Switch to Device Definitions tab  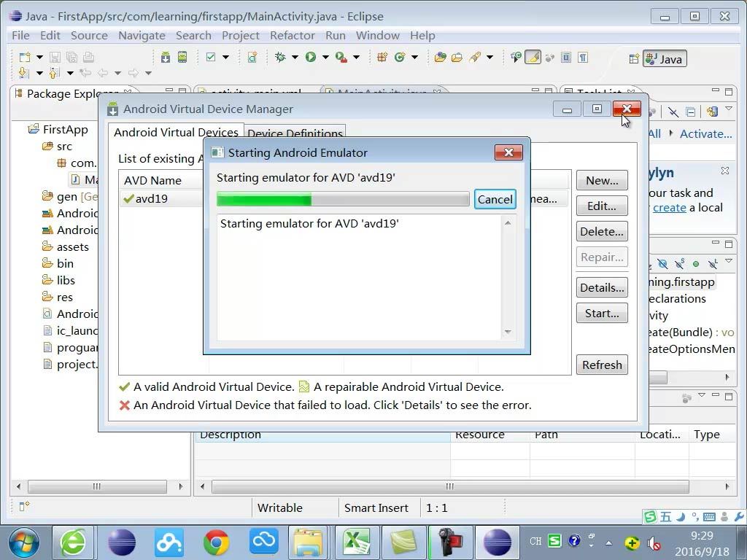click(295, 133)
